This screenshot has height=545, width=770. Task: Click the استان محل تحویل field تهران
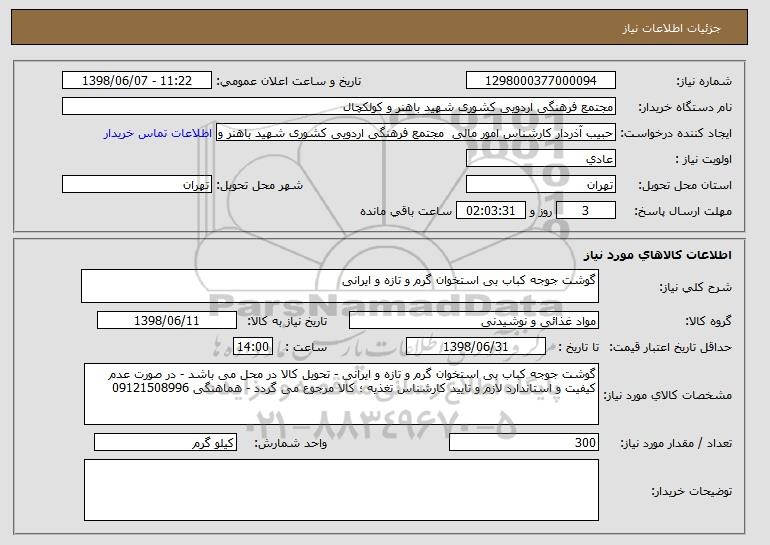(x=541, y=185)
